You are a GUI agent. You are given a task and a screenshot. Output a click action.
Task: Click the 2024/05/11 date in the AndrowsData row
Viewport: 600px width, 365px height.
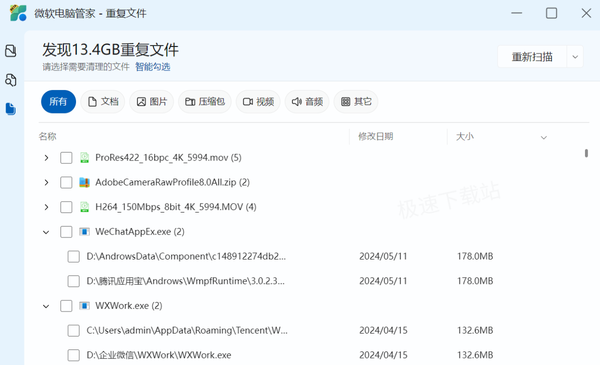pyautogui.click(x=383, y=256)
